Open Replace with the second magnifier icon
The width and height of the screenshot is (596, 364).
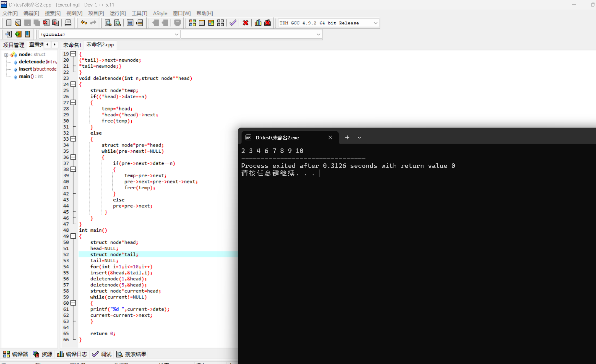[x=117, y=23]
